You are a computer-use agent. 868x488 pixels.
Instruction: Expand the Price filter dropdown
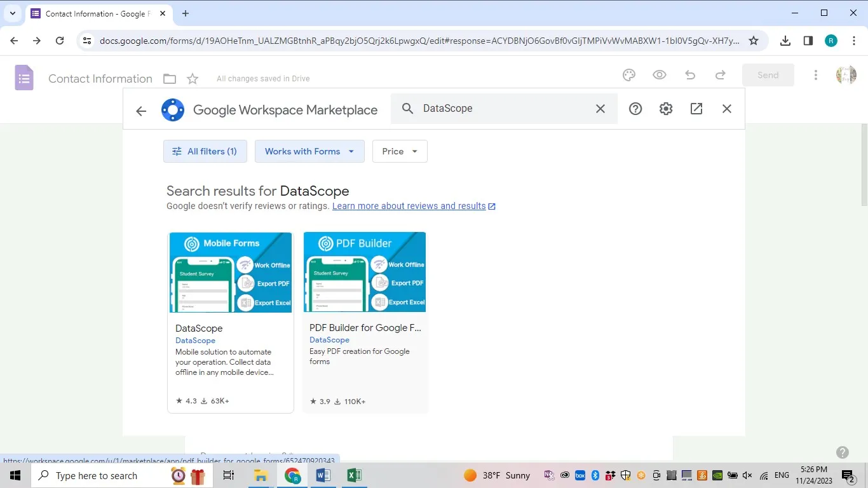(x=399, y=151)
